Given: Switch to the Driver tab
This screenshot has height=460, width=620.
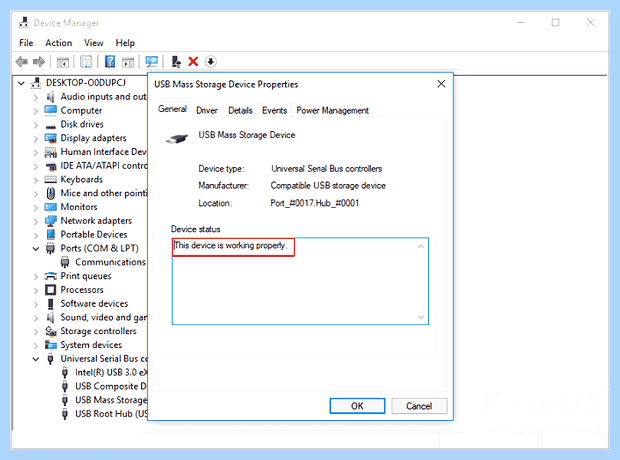Looking at the screenshot, I should click(207, 110).
